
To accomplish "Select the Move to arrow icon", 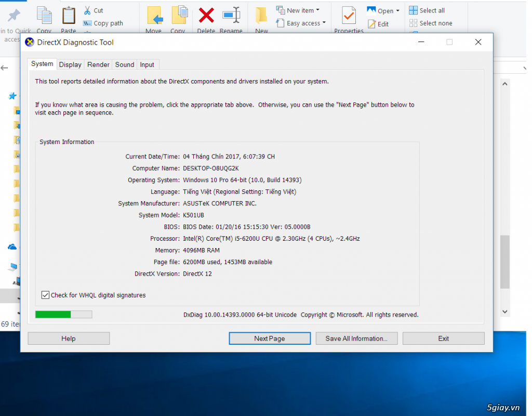I will 154,16.
